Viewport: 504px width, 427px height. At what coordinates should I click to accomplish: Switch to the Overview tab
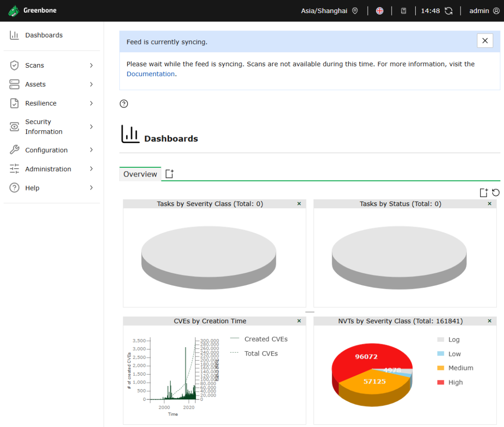(x=140, y=174)
